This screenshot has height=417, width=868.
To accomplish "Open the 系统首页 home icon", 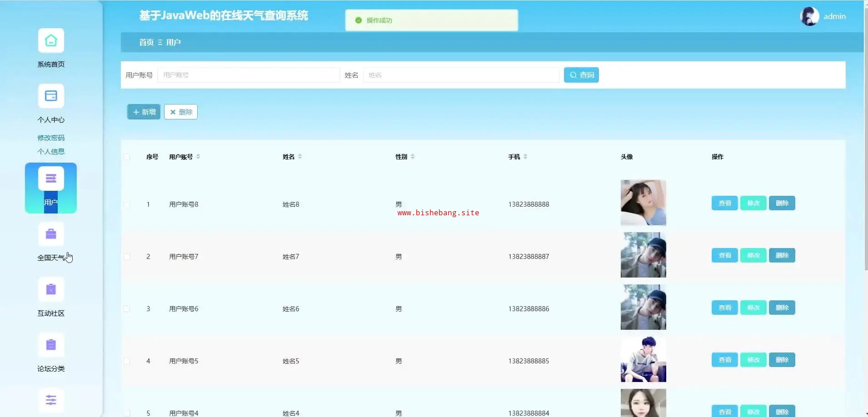I will pyautogui.click(x=51, y=41).
